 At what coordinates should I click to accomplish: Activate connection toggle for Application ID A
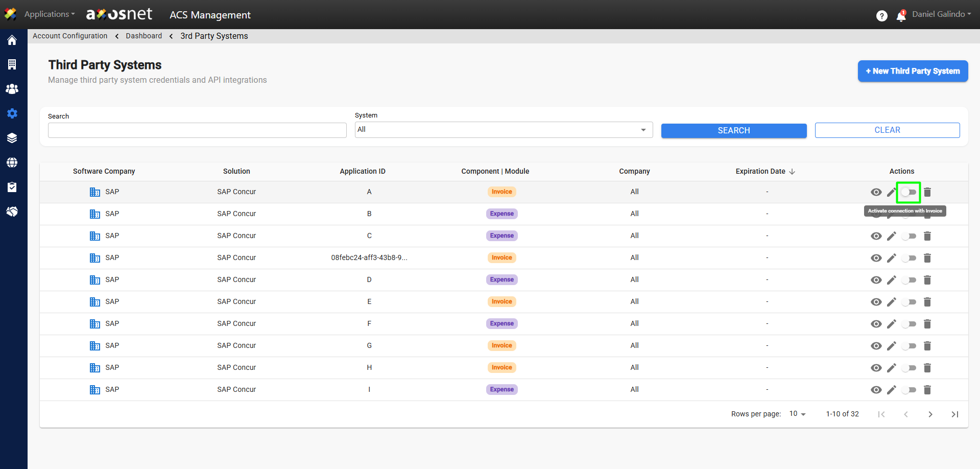point(909,192)
